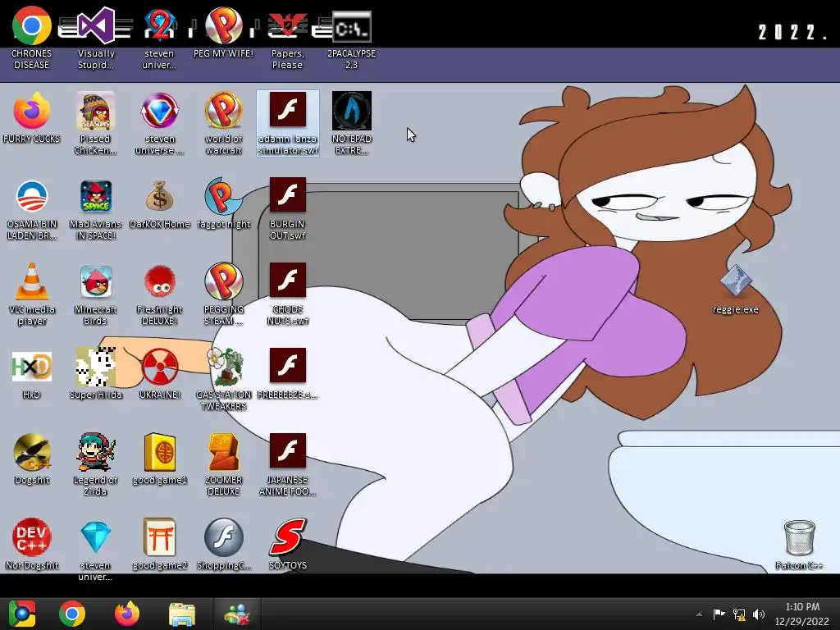Select the FREEBEEZE Flash file icon
Screen dimensions: 840x630
tap(288, 365)
